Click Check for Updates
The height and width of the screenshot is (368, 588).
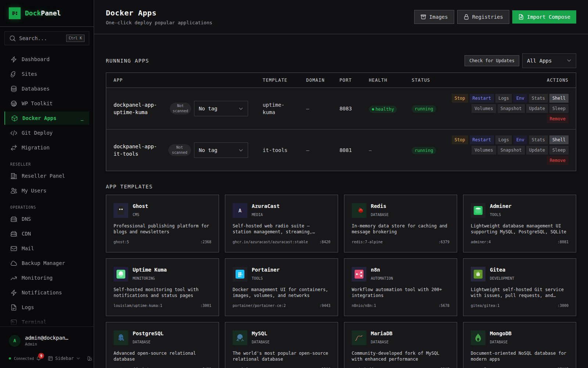492,61
